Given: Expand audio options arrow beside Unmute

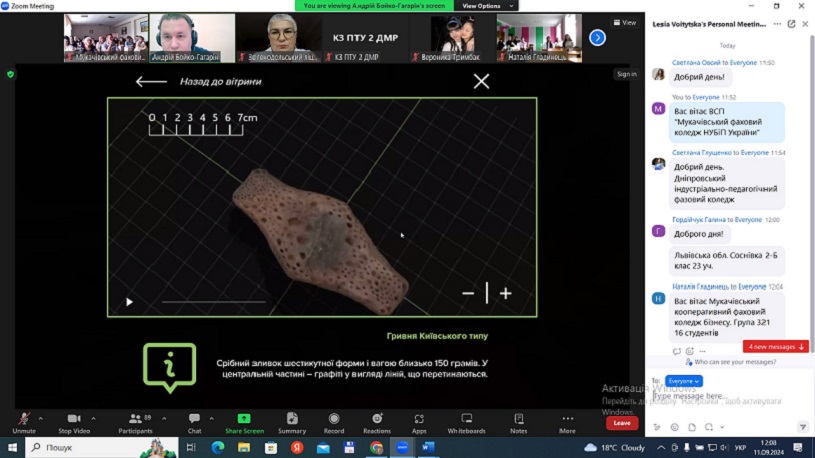Looking at the screenshot, I should [x=41, y=418].
